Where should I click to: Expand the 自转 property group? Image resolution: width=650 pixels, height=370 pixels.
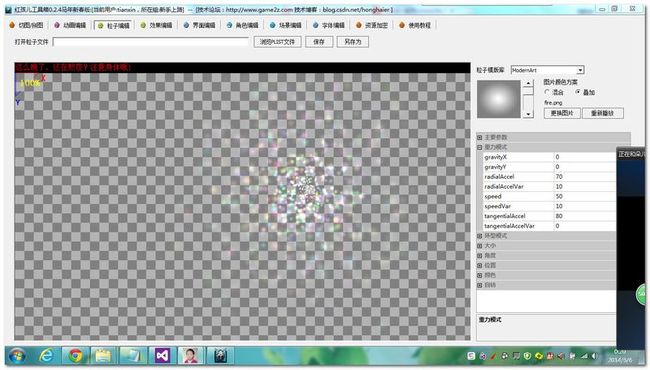click(x=480, y=285)
